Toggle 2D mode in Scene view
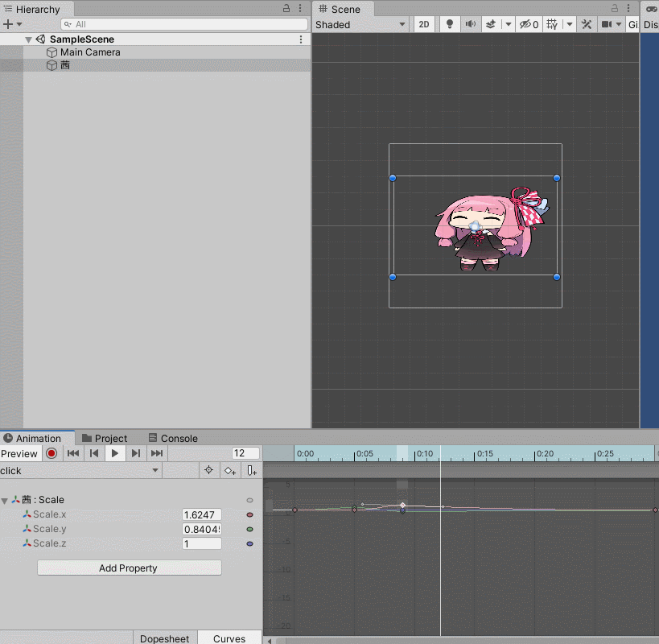 coord(424,24)
